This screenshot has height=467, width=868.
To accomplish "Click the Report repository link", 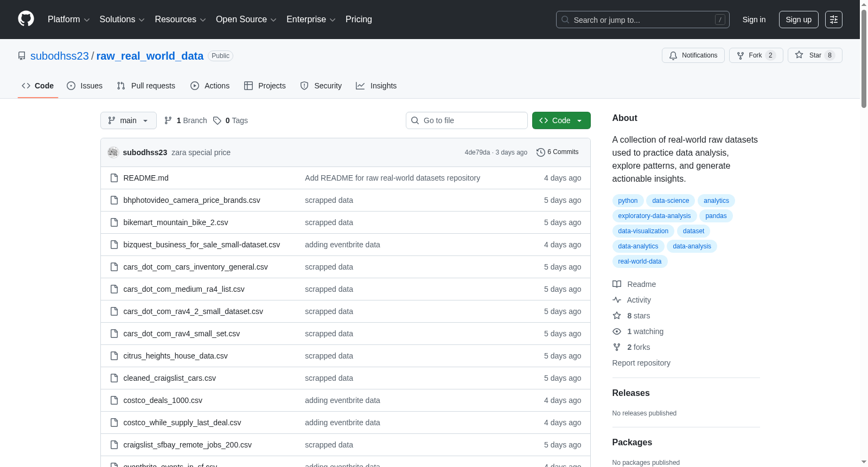I will [641, 363].
